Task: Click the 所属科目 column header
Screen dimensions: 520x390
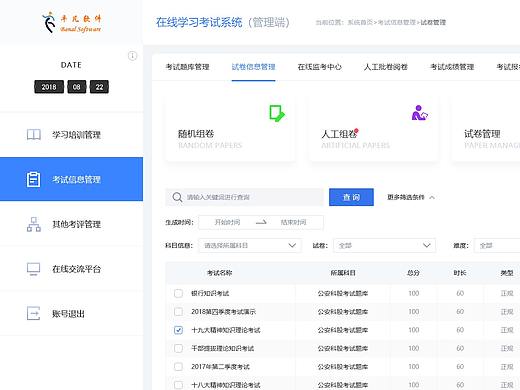Action: click(x=343, y=273)
